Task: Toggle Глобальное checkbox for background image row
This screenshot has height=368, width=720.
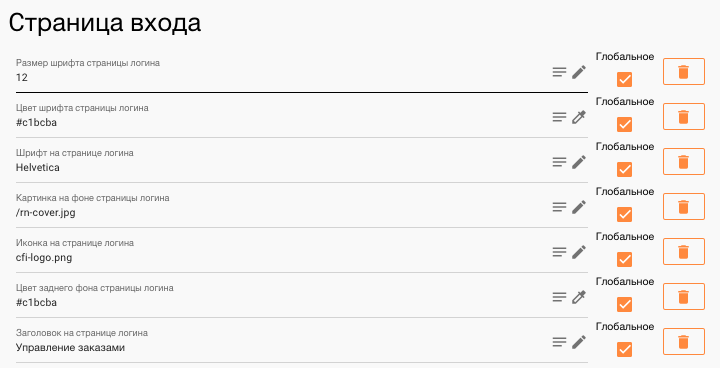Action: click(x=624, y=215)
